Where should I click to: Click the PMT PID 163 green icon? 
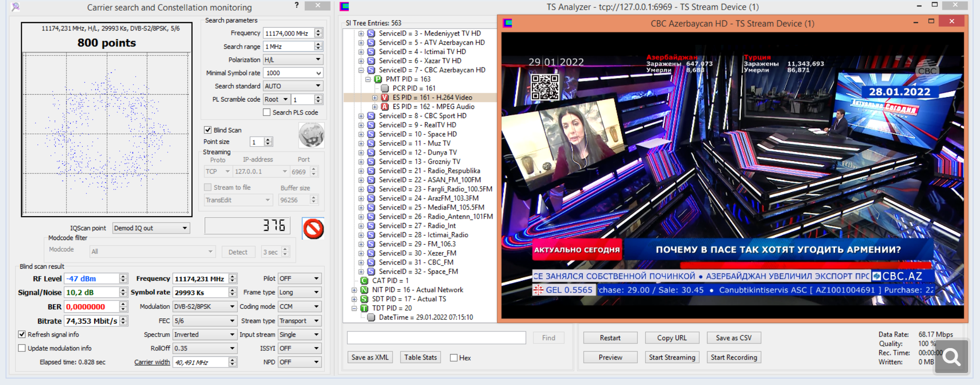click(378, 79)
